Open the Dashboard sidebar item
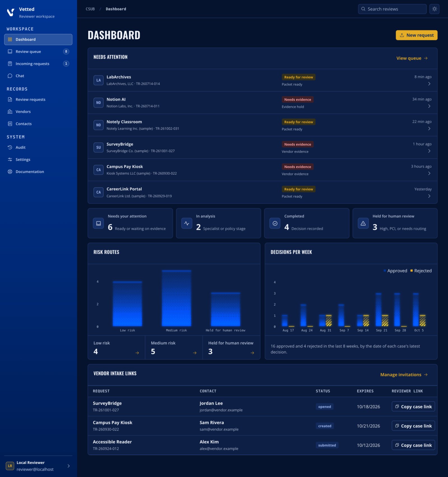The width and height of the screenshot is (448, 477). (38, 39)
